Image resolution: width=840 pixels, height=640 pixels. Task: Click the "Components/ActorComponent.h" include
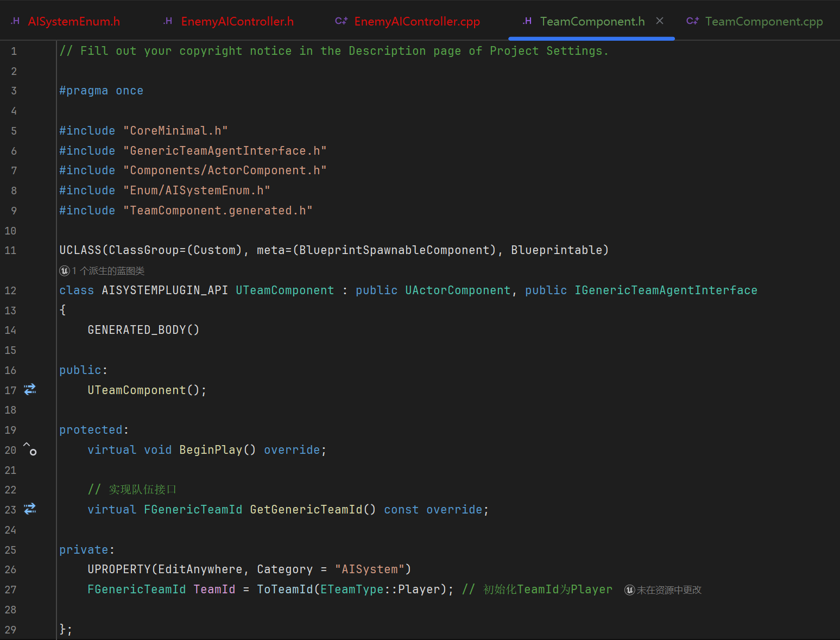[225, 170]
